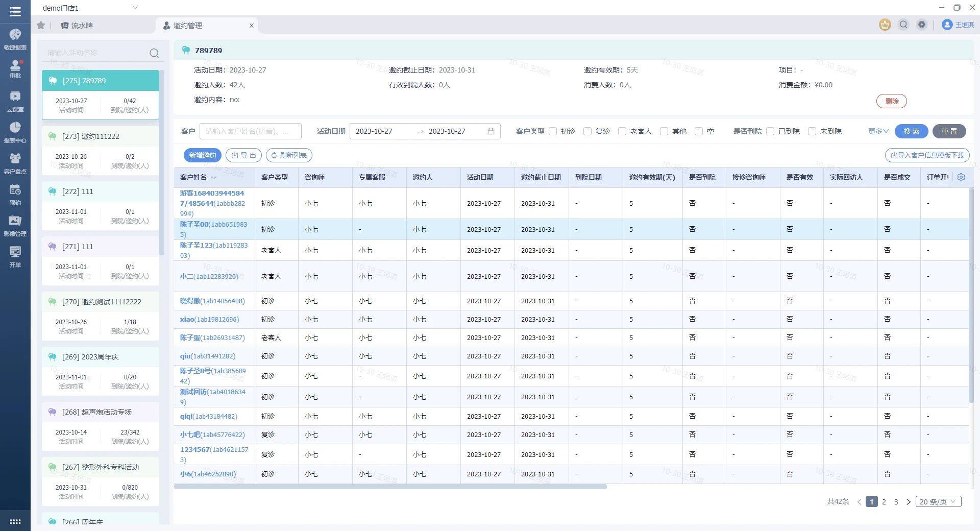This screenshot has width=980, height=531.
Task: Open customer link 小七吧(1ab45776422)
Action: (x=212, y=435)
